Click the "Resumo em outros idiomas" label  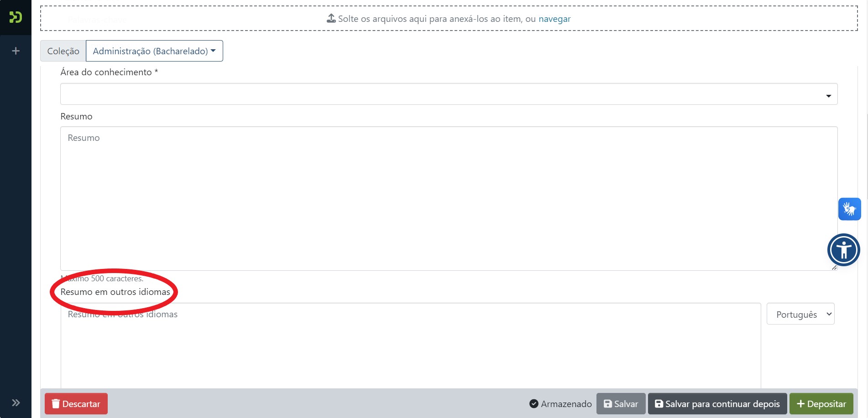(x=115, y=292)
